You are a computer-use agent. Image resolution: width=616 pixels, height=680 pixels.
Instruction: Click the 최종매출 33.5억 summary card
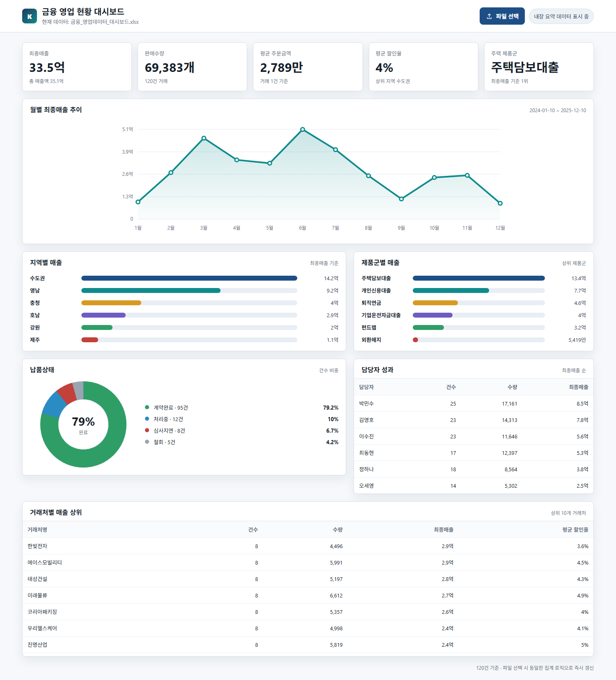(x=77, y=67)
